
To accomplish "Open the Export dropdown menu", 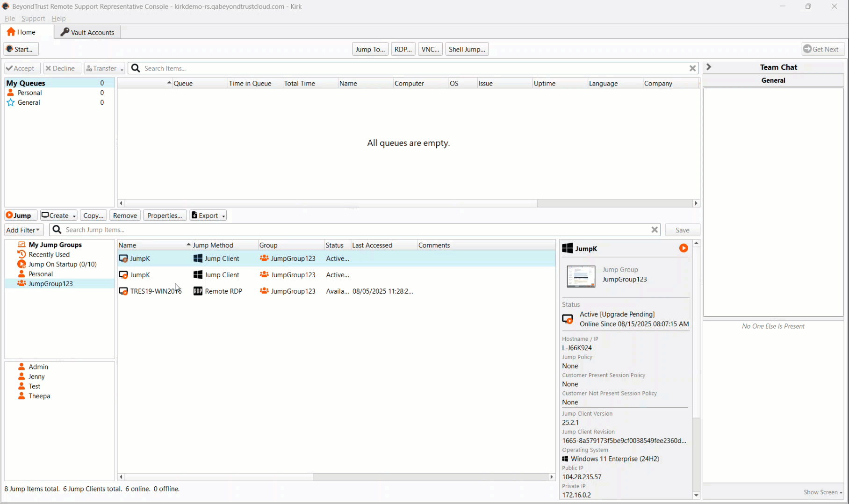I will pyautogui.click(x=208, y=216).
